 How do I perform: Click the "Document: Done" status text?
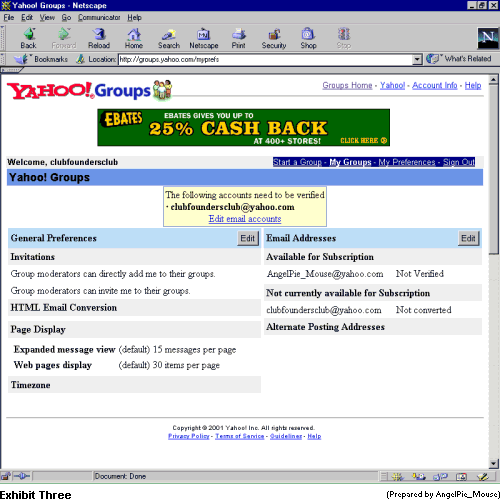pyautogui.click(x=120, y=476)
